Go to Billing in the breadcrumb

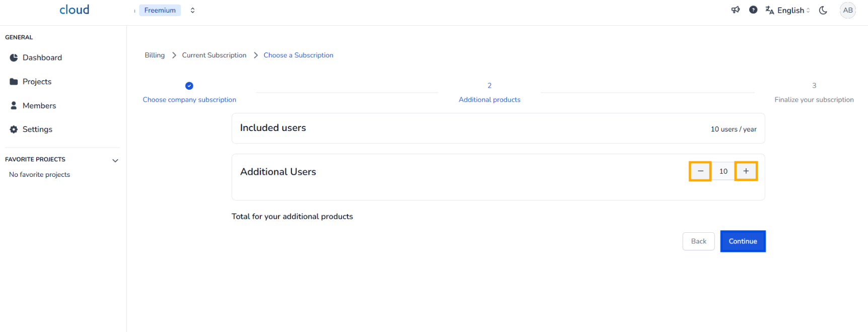(x=155, y=55)
